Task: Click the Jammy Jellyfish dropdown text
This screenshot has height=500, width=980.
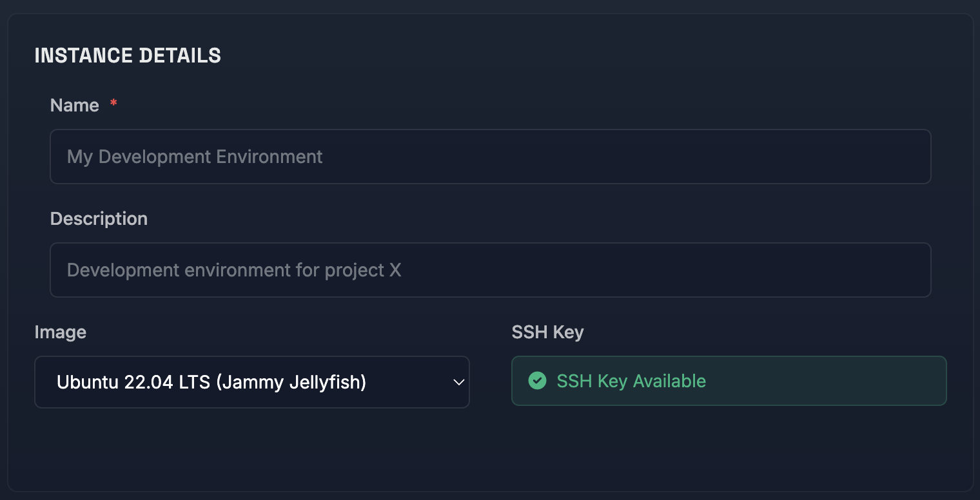Action: (x=212, y=381)
